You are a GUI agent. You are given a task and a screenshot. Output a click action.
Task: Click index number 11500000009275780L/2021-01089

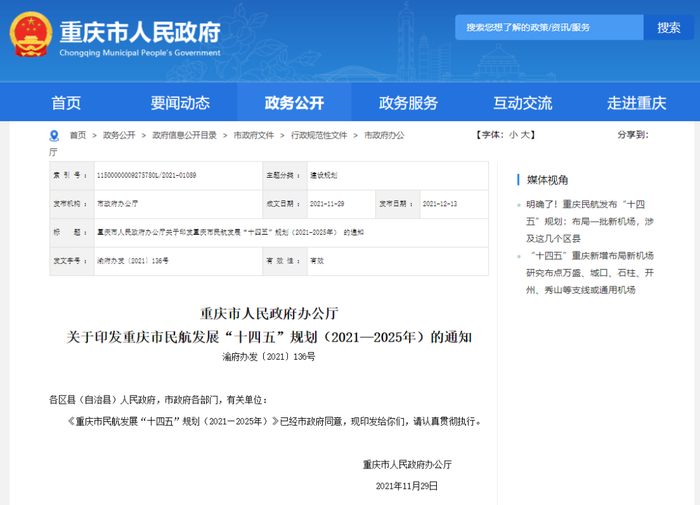[146, 175]
